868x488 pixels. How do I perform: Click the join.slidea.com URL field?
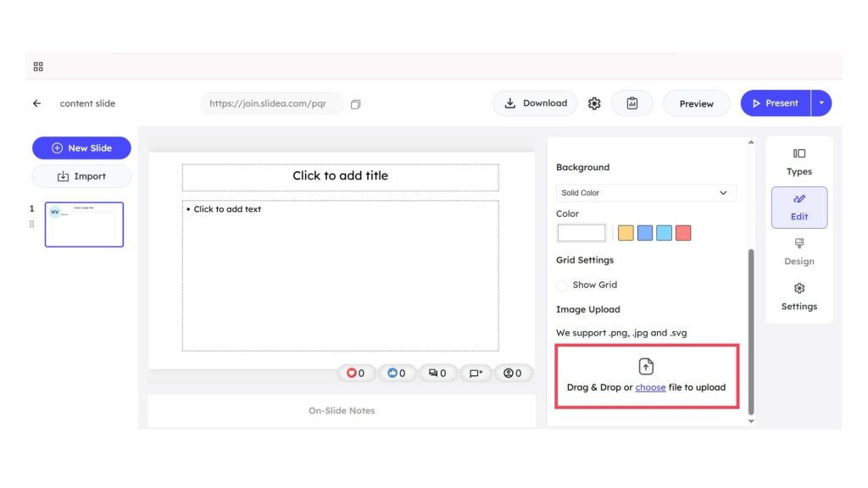pos(270,103)
